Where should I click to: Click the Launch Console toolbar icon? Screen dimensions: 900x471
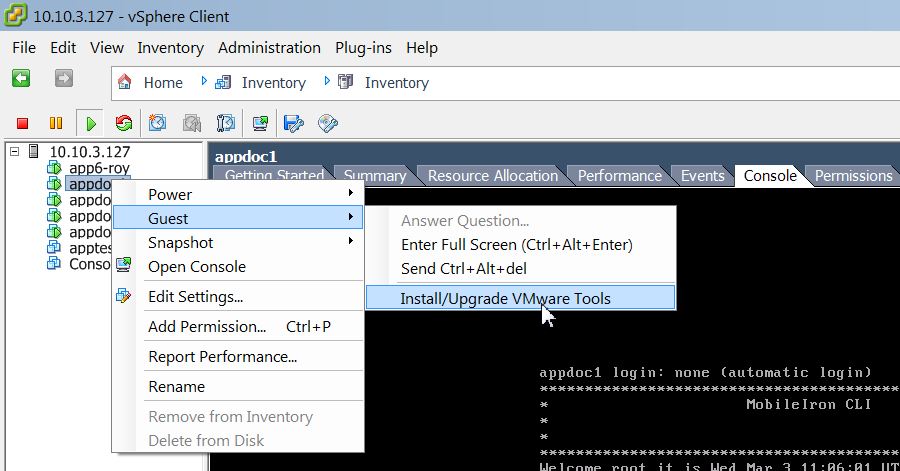[260, 123]
